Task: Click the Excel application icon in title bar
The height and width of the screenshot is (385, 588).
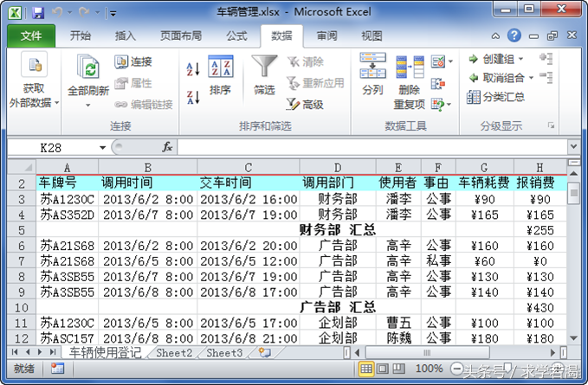Action: click(x=15, y=12)
